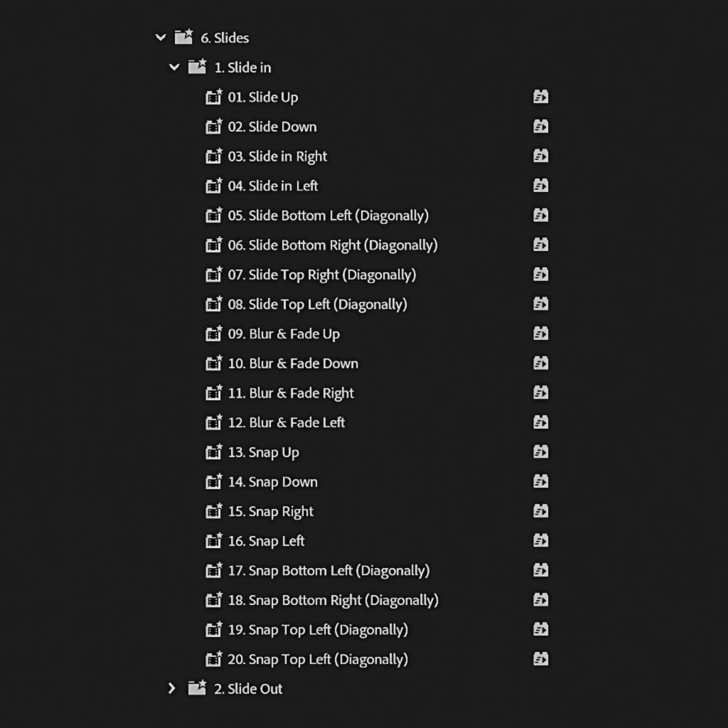Select the 10. Blur & Fade Down preset
Viewport: 728px width, 728px height.
(x=292, y=364)
